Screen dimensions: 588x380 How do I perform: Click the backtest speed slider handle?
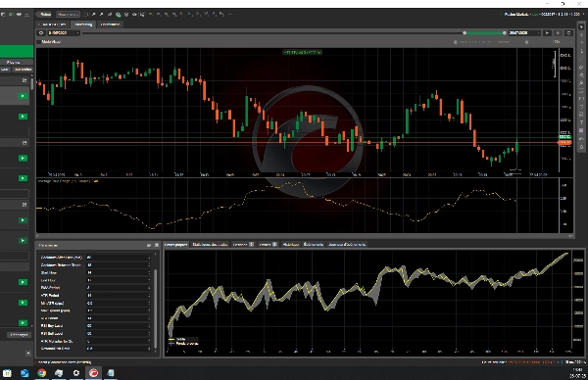(x=526, y=42)
